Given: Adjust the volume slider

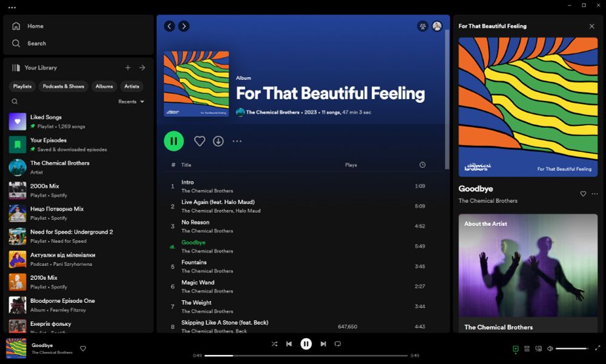Looking at the screenshot, I should pos(572,348).
